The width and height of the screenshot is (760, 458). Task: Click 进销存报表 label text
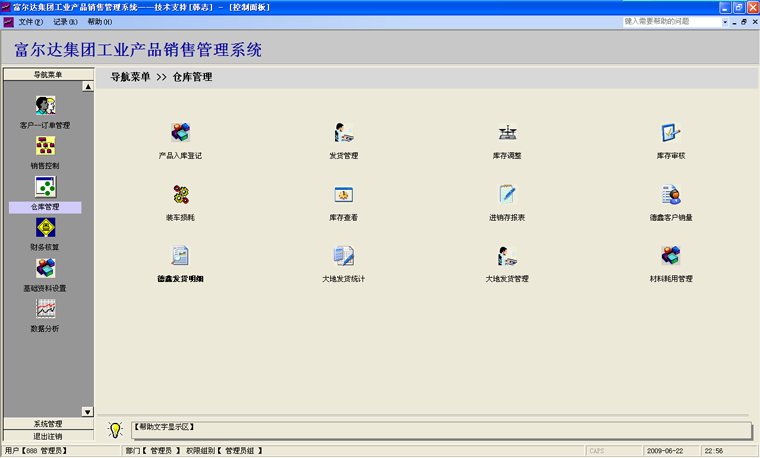coord(507,218)
